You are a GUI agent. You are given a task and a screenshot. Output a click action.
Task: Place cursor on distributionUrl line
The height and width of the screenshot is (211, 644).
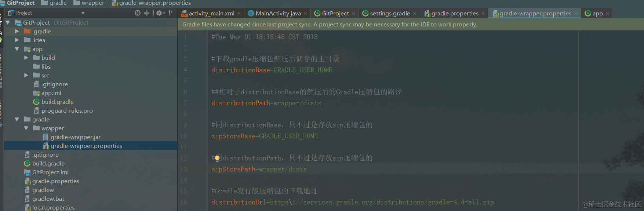353,202
